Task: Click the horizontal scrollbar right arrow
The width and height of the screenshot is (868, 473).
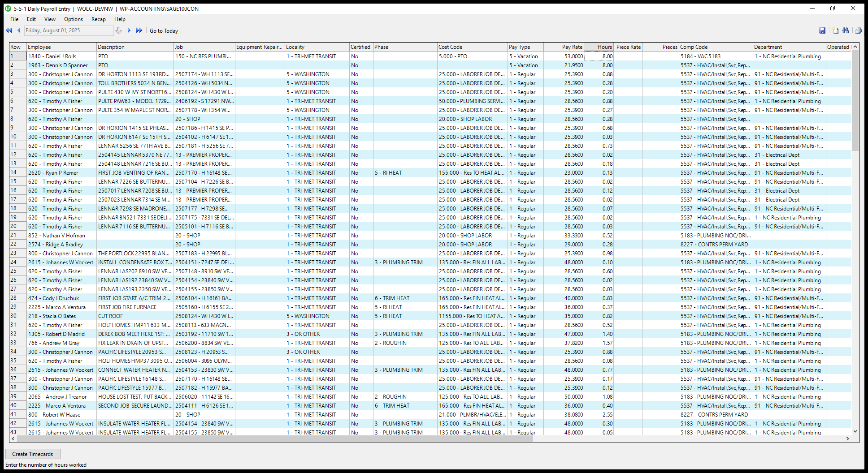Action: tap(847, 439)
